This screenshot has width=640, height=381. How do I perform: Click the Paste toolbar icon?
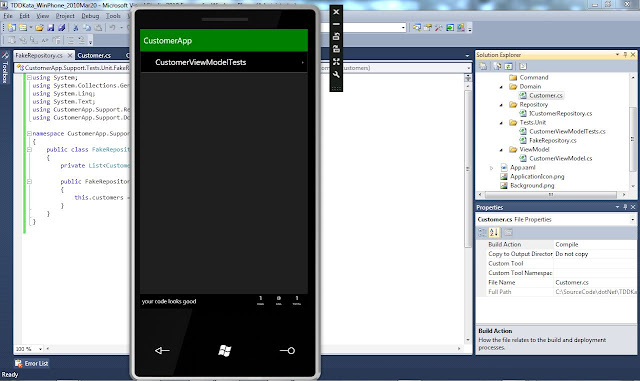(98, 27)
